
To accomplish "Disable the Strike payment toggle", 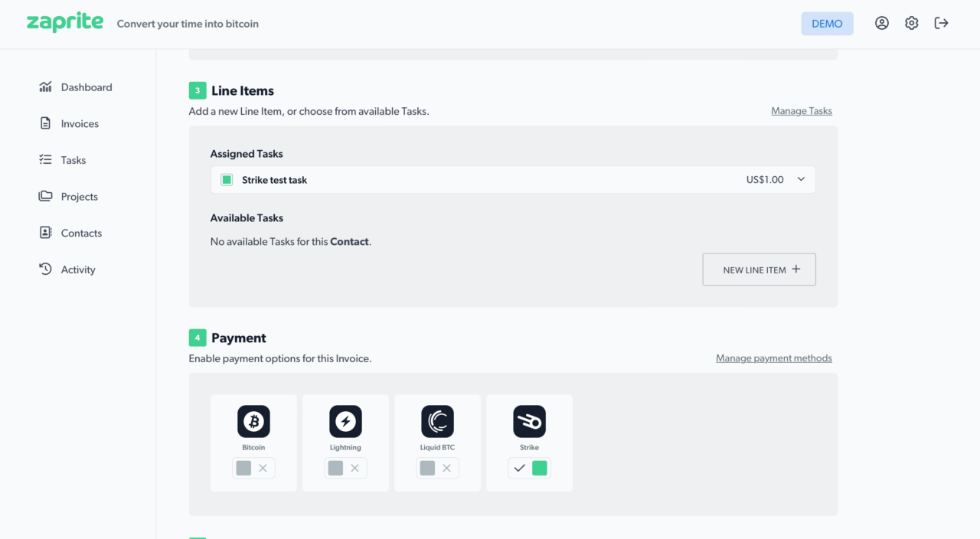I will (x=529, y=468).
